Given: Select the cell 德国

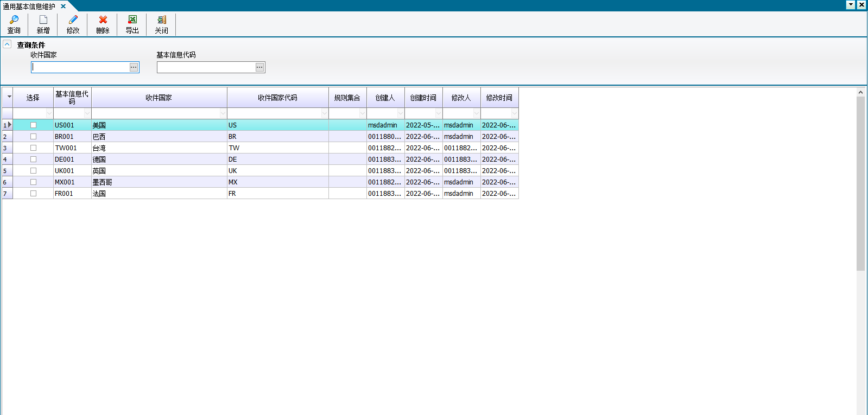Looking at the screenshot, I should pos(159,159).
